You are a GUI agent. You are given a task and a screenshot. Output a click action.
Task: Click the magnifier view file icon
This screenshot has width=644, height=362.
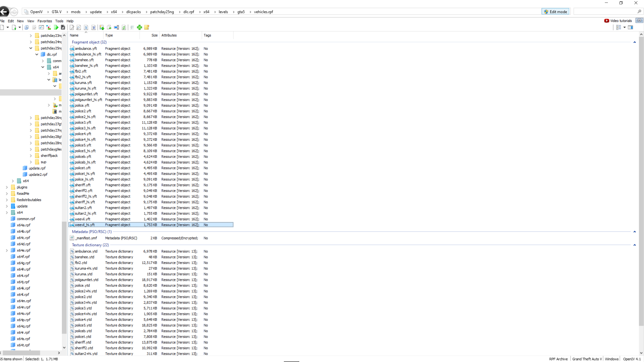(x=79, y=27)
